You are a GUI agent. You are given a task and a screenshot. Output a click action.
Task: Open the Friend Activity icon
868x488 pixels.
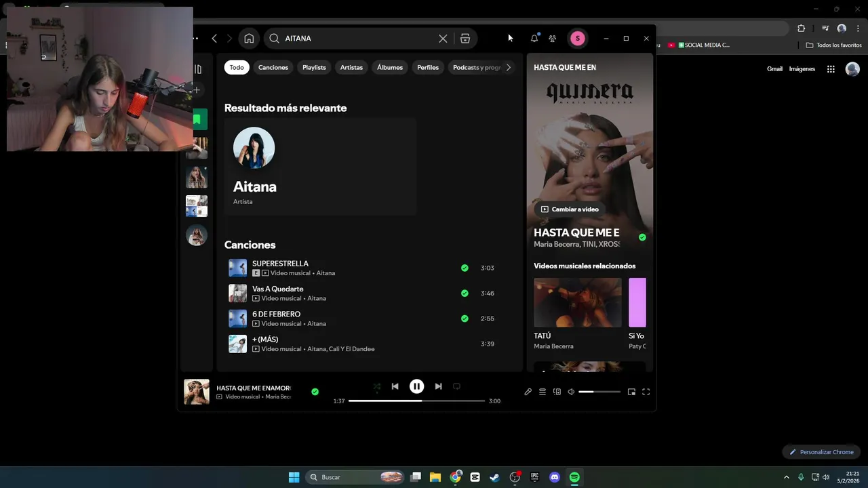(x=553, y=39)
